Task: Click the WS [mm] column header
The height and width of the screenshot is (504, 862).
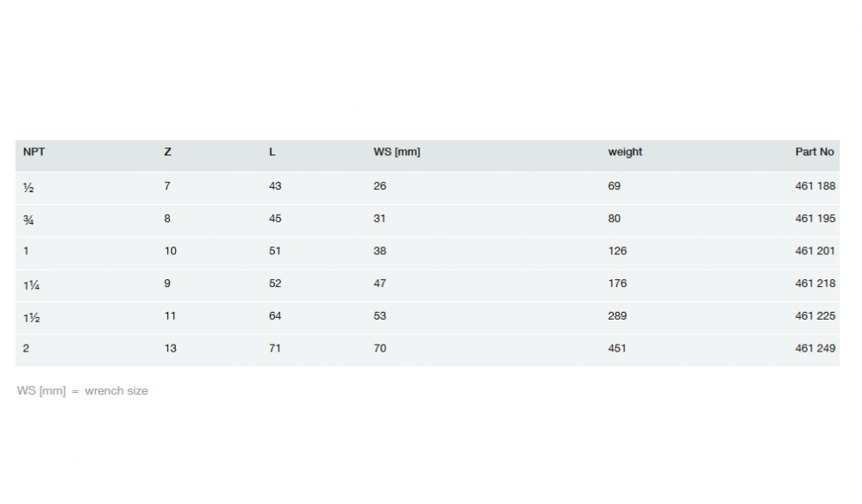Action: [x=397, y=152]
